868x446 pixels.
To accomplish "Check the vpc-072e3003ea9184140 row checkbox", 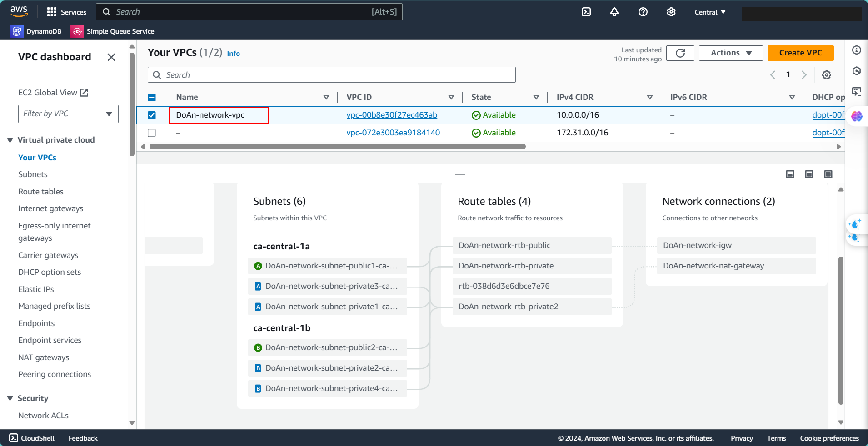I will tap(152, 133).
